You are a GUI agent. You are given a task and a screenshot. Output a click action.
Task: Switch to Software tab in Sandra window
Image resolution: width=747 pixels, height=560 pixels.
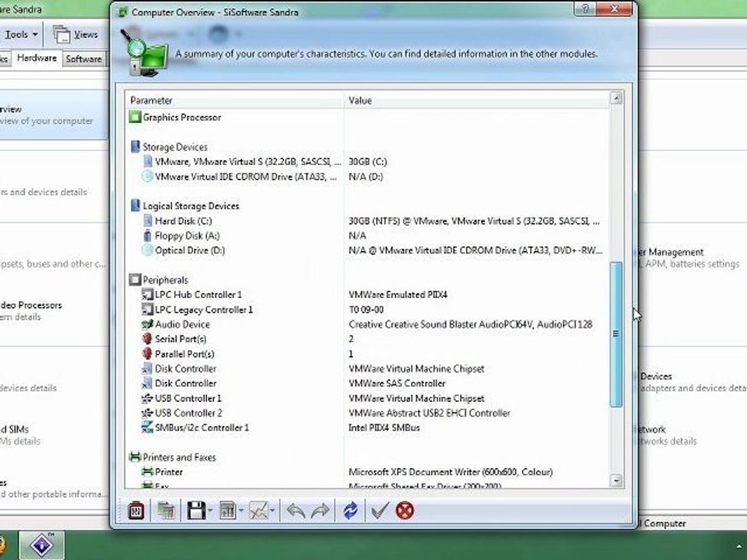(84, 59)
